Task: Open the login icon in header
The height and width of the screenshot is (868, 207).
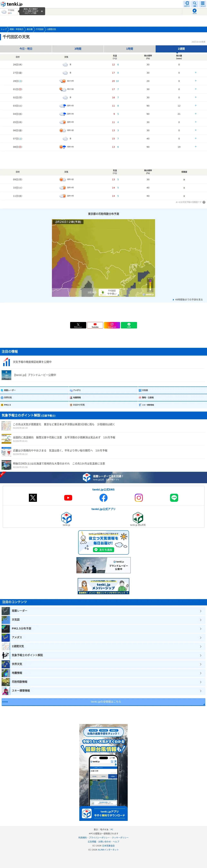Action: pos(187,4)
